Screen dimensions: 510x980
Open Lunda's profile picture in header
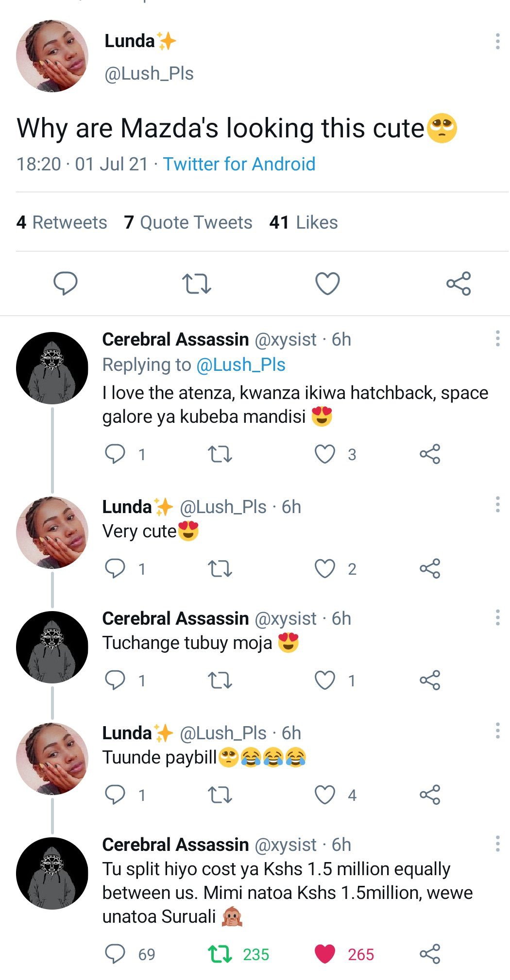(52, 56)
